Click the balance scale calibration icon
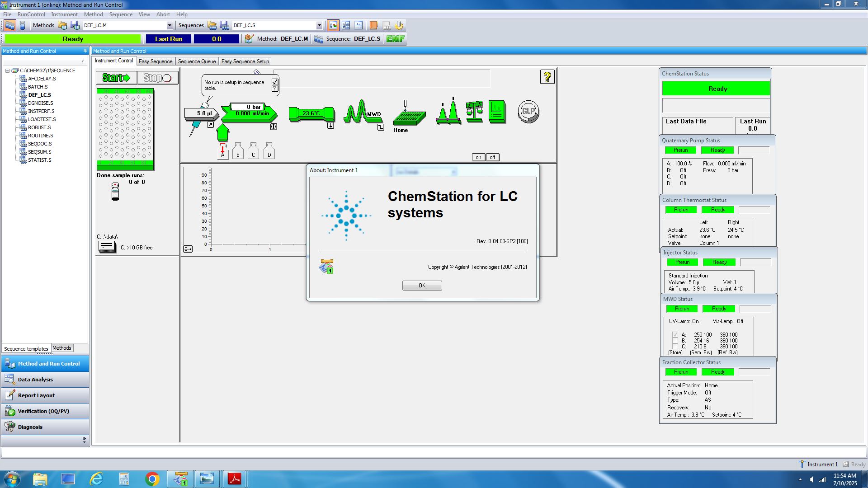This screenshot has width=868, height=488. point(474,111)
